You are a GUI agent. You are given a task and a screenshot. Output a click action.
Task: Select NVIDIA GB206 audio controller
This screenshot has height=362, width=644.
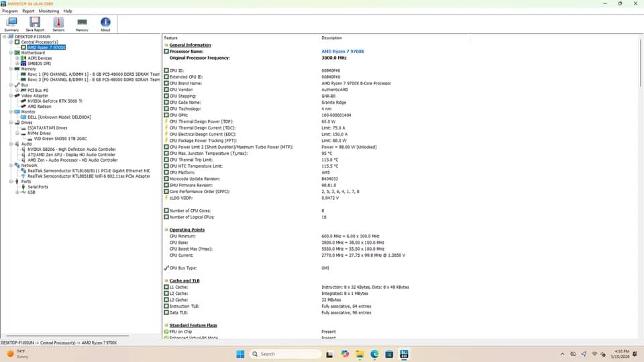[72, 149]
